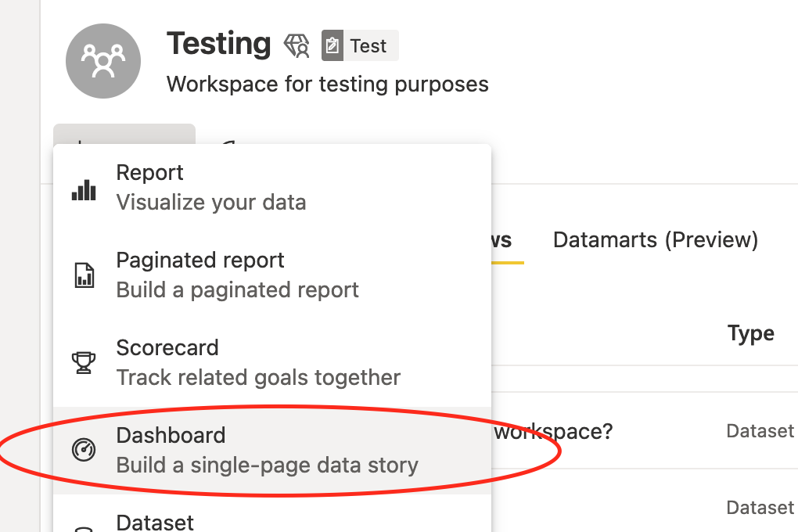Click the clipboard icon in the Test badge

point(332,46)
